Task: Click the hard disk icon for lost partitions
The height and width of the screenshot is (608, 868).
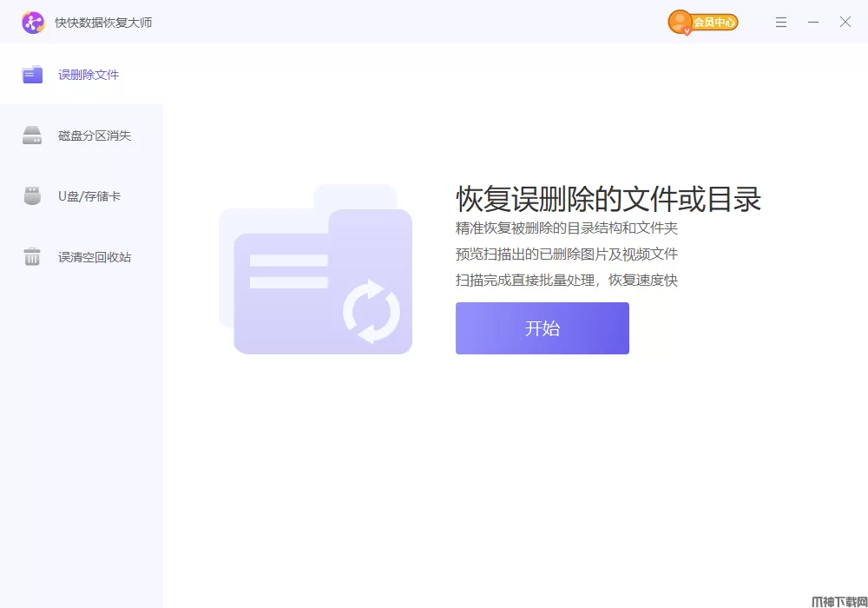Action: pos(32,135)
